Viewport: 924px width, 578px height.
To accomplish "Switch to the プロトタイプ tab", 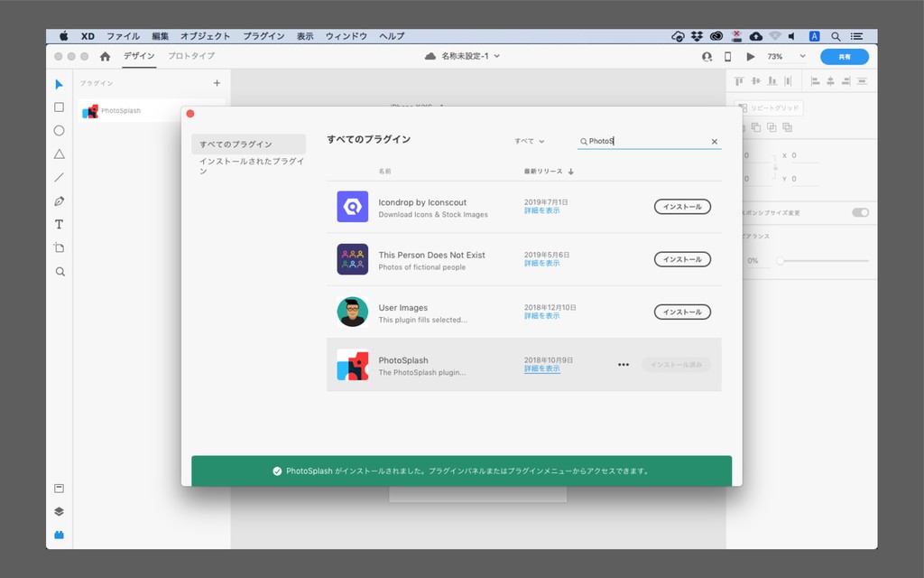I will (x=191, y=56).
